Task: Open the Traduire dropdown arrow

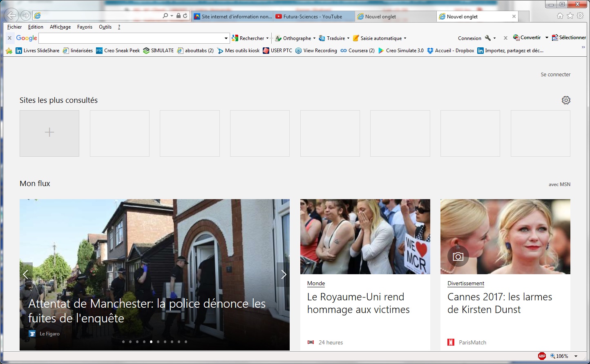Action: click(x=348, y=38)
